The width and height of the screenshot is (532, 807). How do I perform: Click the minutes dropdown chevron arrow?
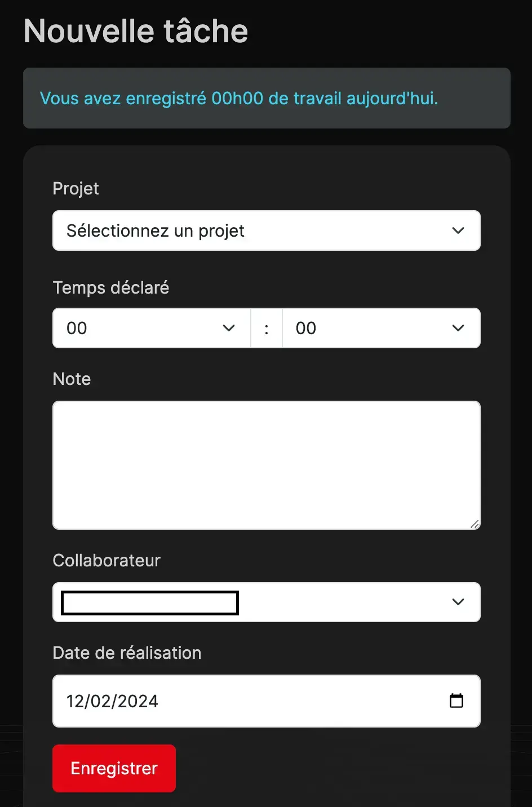point(458,328)
